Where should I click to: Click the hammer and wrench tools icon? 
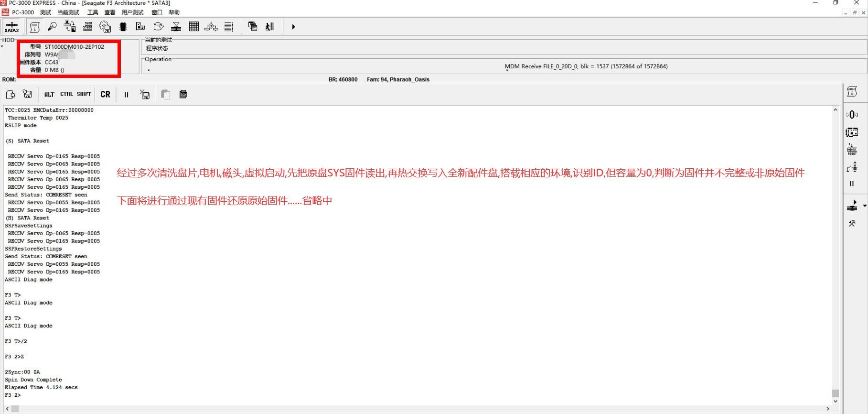[x=852, y=223]
